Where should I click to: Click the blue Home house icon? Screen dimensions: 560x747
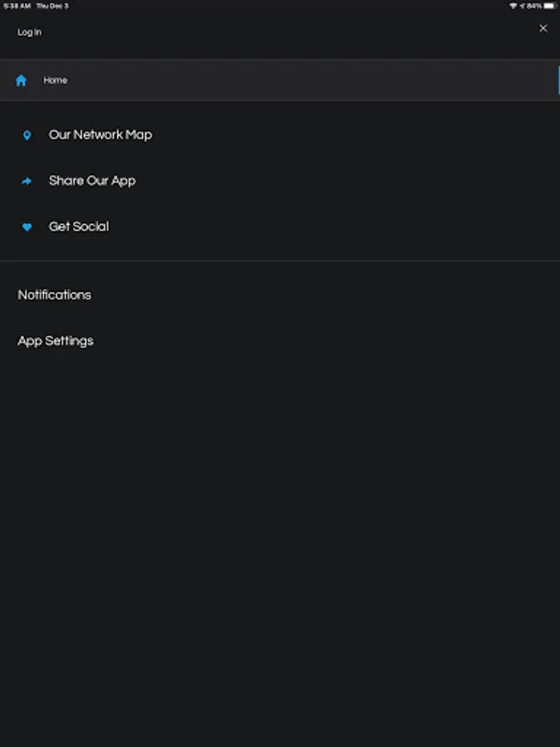click(x=22, y=81)
